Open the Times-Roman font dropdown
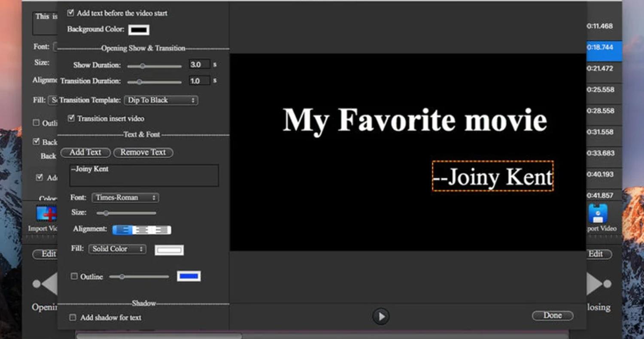The image size is (644, 339). pos(125,198)
